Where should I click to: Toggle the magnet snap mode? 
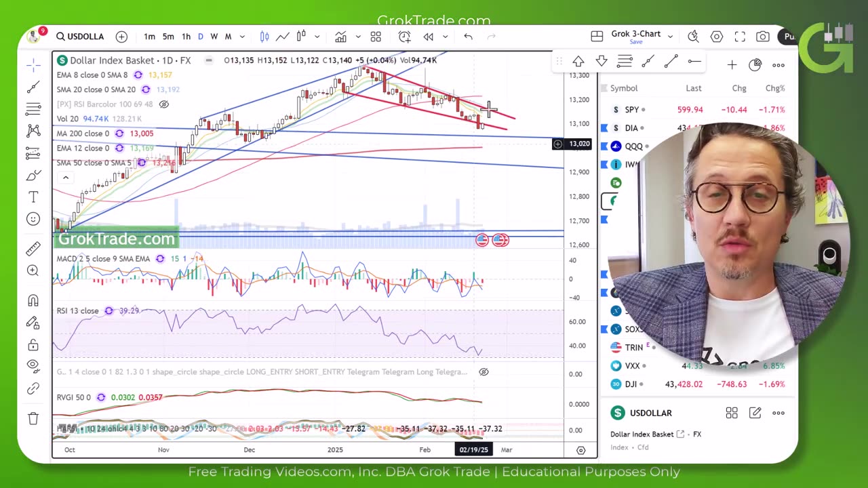tap(33, 300)
